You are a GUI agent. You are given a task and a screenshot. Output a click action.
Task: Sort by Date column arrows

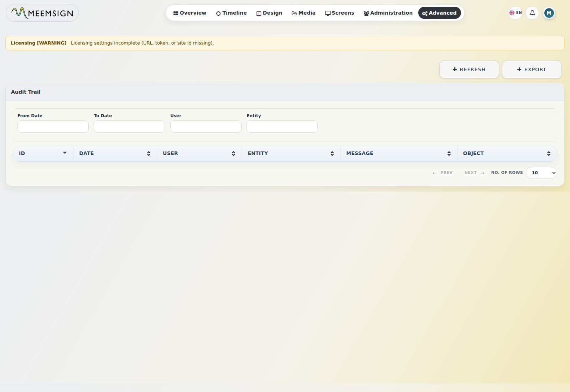click(149, 154)
